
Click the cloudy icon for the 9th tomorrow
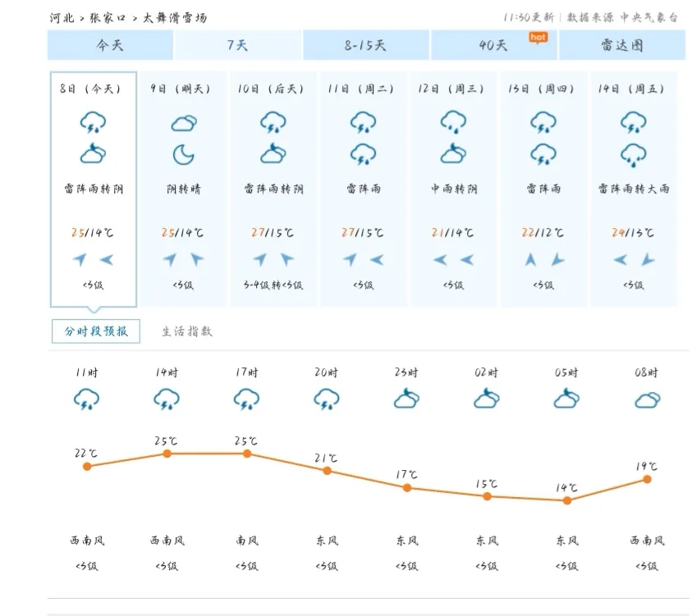[x=184, y=123]
